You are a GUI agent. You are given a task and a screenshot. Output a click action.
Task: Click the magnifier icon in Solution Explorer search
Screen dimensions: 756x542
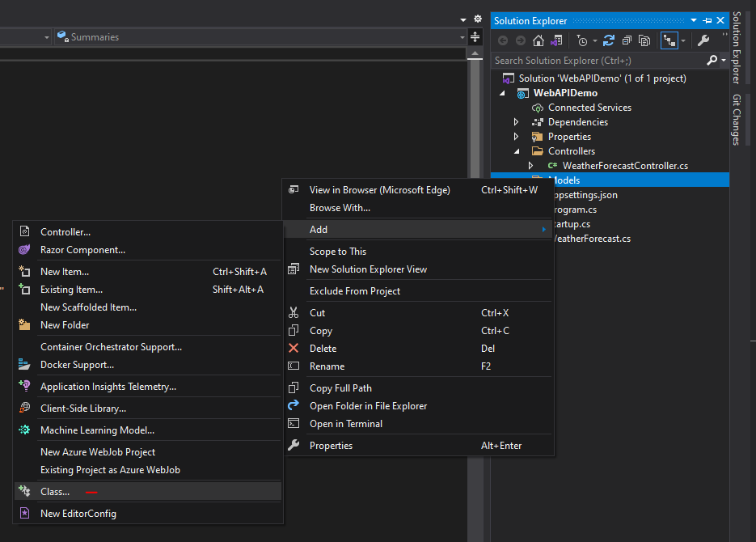click(x=712, y=61)
